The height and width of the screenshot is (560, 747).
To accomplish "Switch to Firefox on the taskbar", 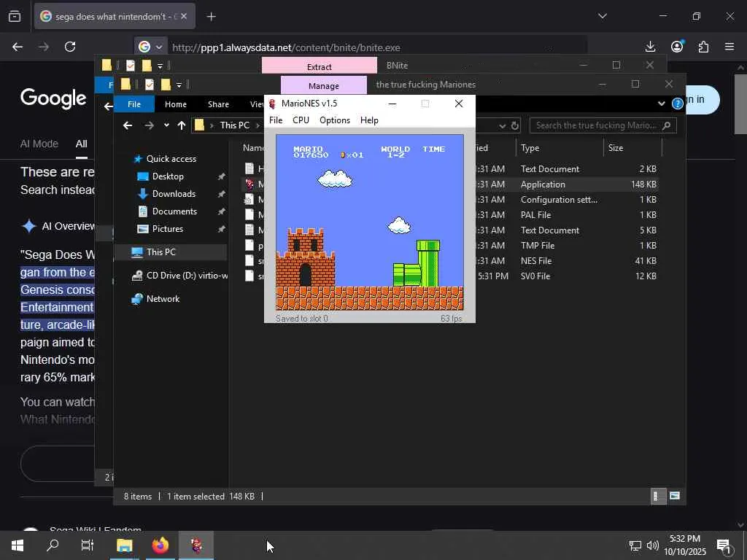I will click(x=160, y=545).
